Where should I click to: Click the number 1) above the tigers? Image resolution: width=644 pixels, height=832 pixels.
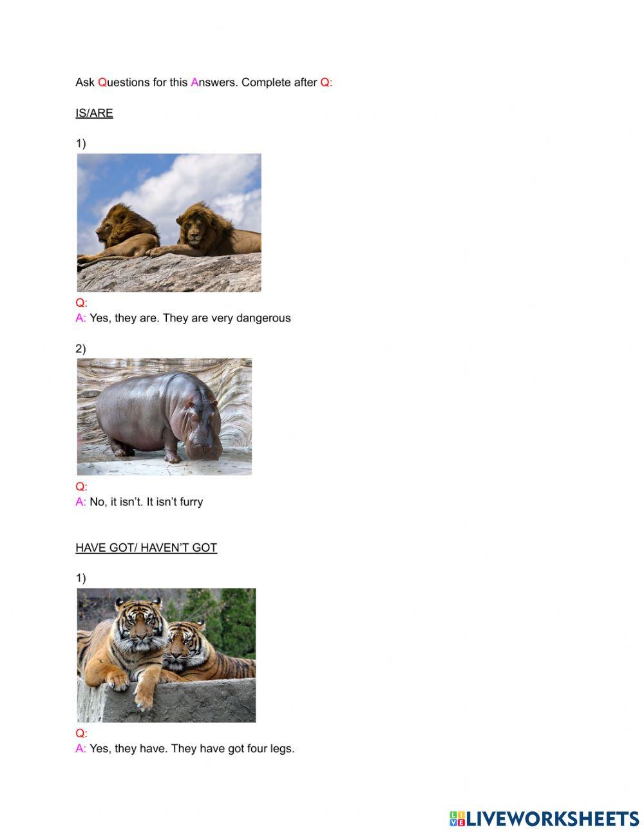click(x=80, y=578)
